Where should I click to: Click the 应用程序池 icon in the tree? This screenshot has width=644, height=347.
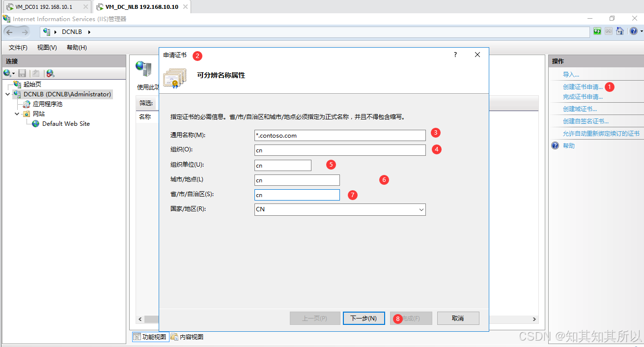[27, 104]
